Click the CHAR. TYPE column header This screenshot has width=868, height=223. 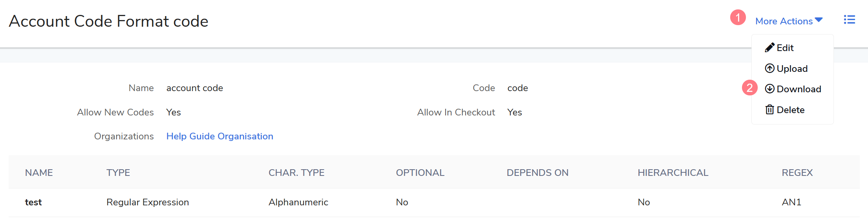296,173
